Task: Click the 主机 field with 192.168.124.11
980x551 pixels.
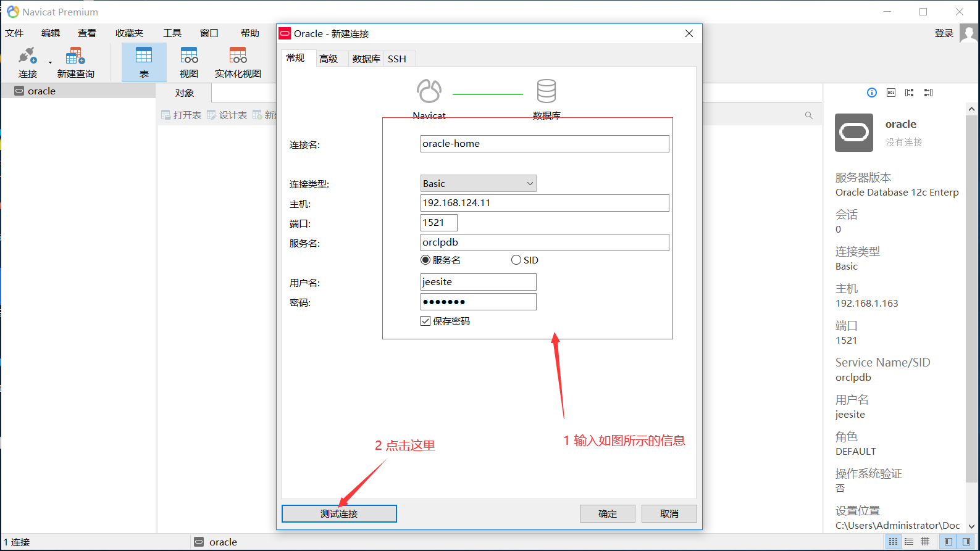Action: 545,203
